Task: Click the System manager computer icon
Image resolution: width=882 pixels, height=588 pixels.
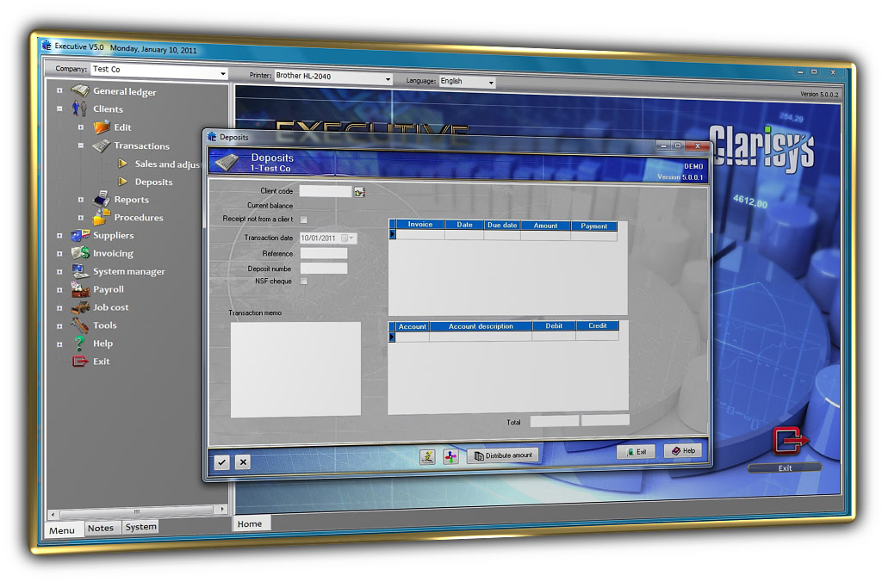Action: coord(80,271)
